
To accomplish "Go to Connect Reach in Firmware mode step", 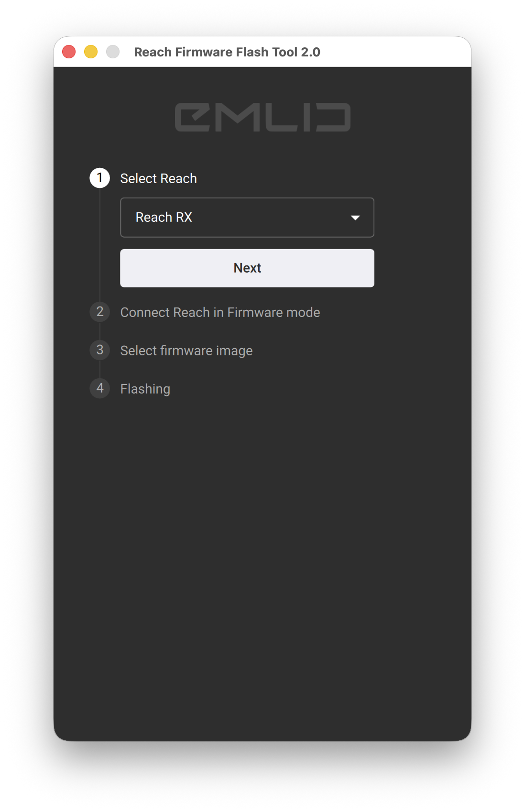I will pos(220,312).
